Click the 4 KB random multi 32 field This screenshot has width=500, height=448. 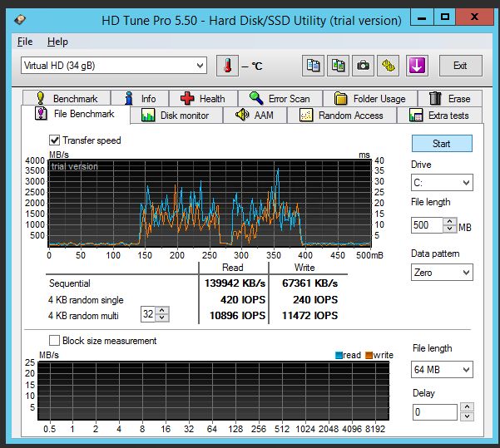tap(148, 314)
